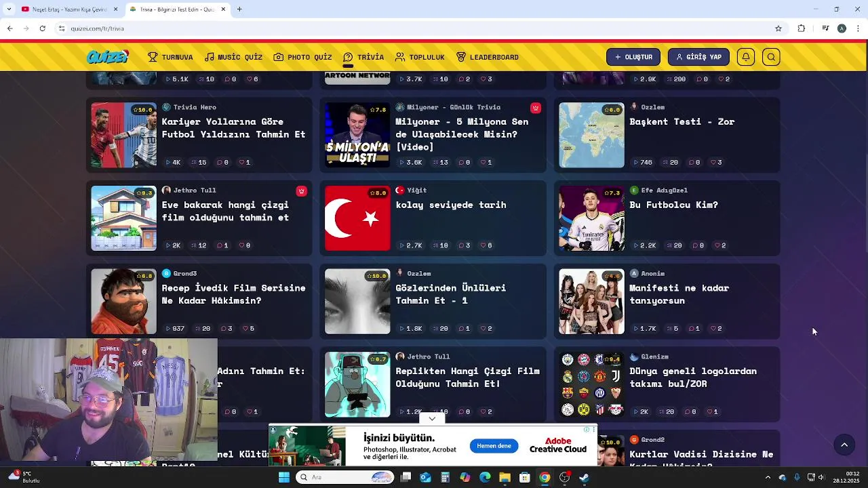Open 'Eve bakarak hangi çizgi film' quiz
The width and height of the screenshot is (868, 488).
tap(225, 211)
